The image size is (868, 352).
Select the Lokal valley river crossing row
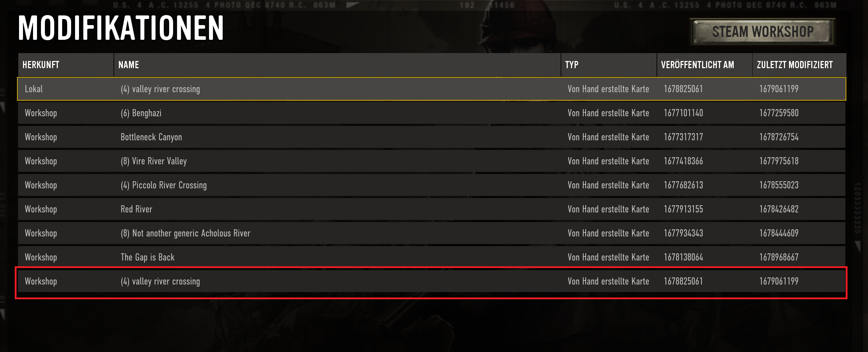(432, 89)
